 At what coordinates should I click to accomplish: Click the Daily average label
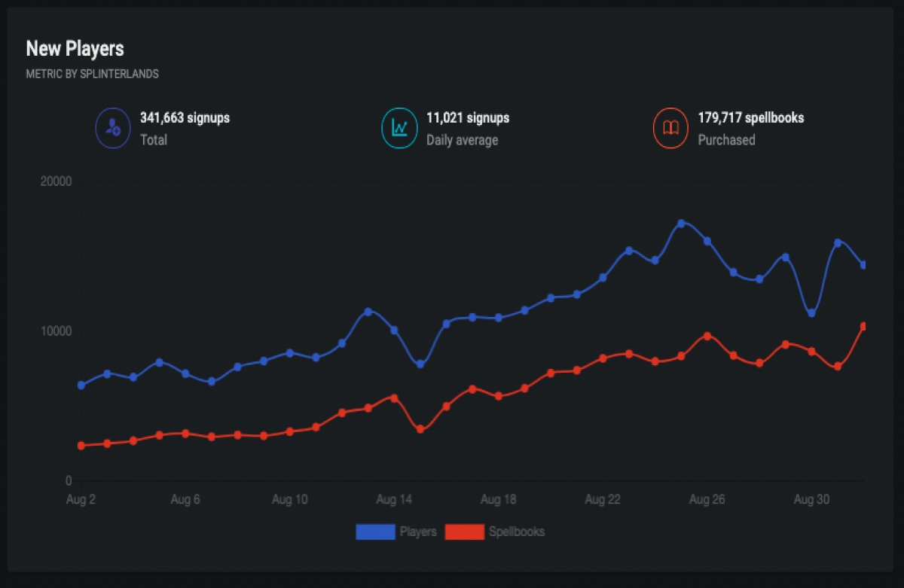point(463,140)
